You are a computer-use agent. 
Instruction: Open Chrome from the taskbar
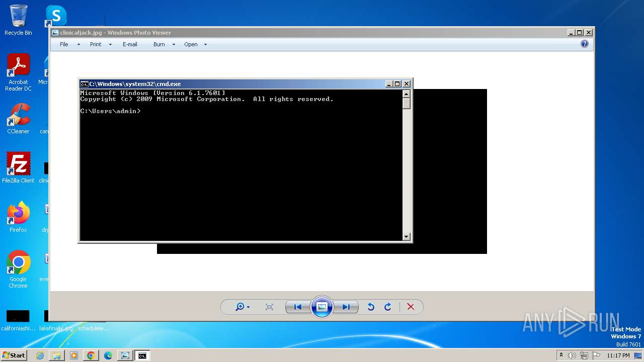click(91, 355)
